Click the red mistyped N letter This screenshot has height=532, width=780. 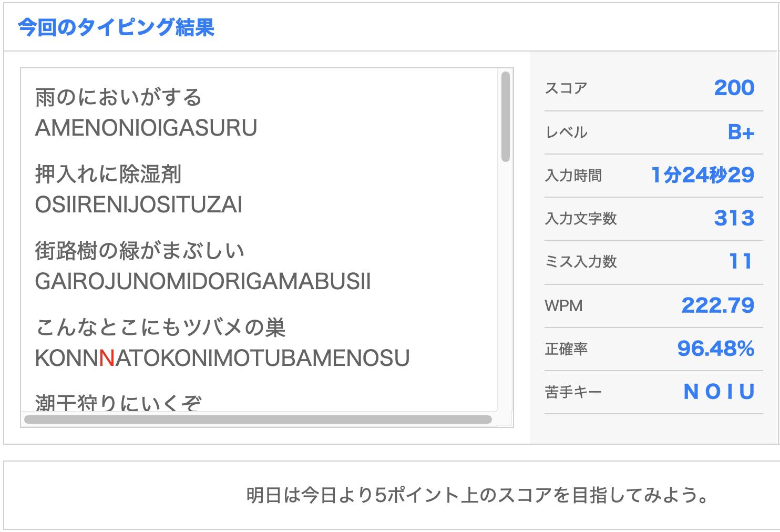pos(107,358)
